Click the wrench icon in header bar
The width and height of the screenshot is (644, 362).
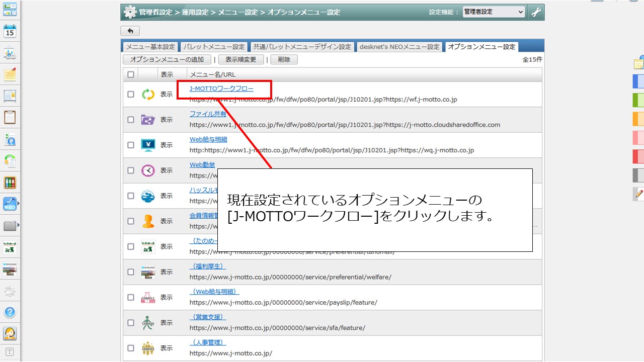pyautogui.click(x=536, y=12)
